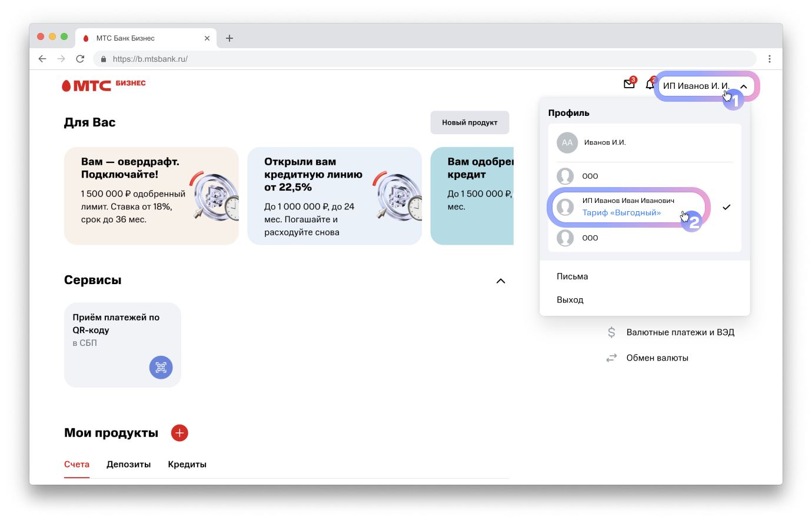Image resolution: width=812 pixels, height=520 pixels.
Task: Open Обмен валюты link
Action: (657, 358)
